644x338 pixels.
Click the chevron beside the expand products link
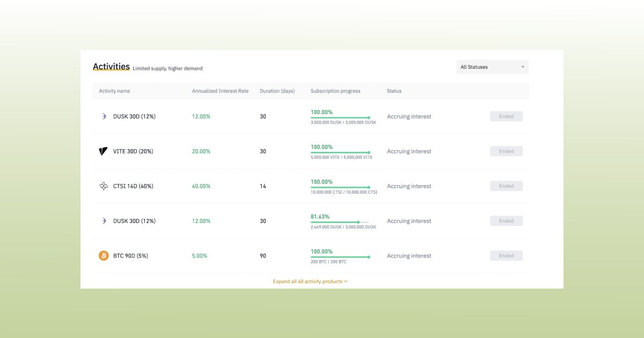tap(346, 281)
